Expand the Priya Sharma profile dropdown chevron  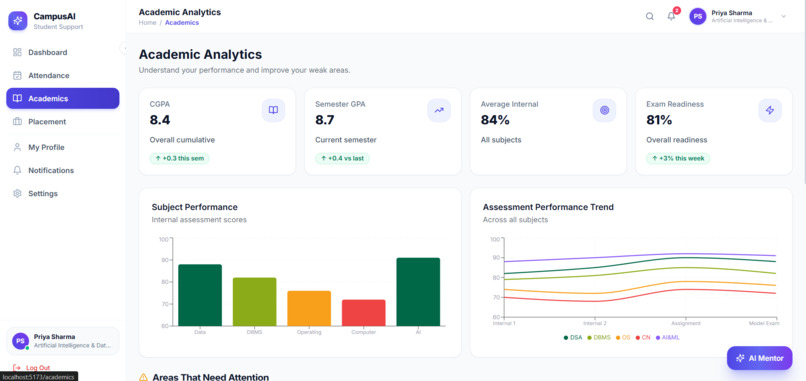pos(784,16)
